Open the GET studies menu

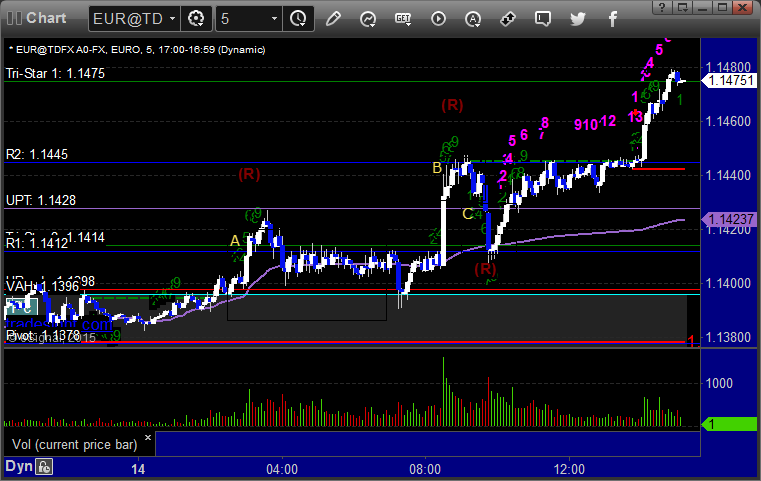pos(403,19)
